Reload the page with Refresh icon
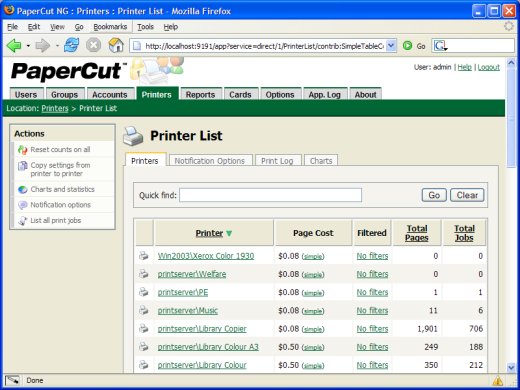The image size is (520, 390). pyautogui.click(x=72, y=45)
